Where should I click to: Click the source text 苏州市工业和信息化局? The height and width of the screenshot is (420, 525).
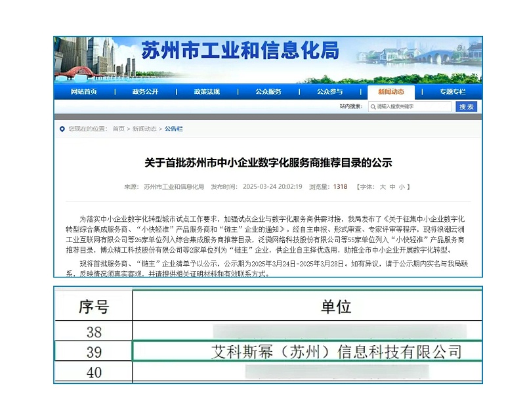[174, 187]
